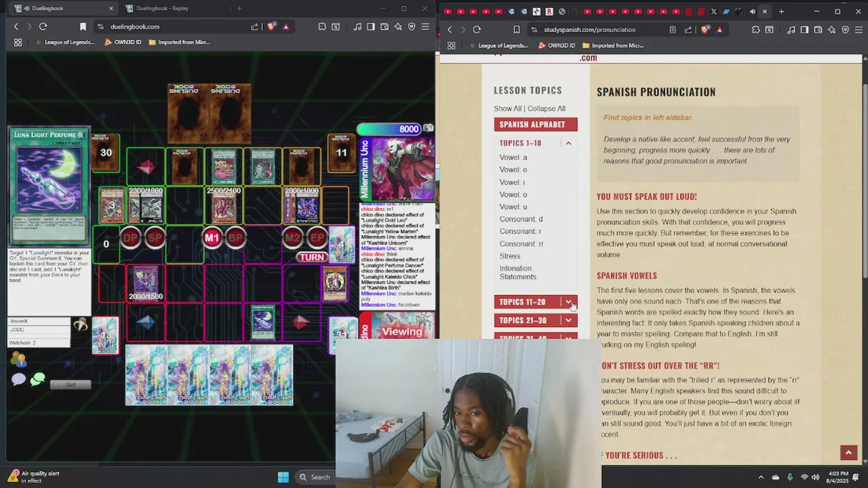Open the Brave Wallet icon in the Duelingbook window
This screenshot has height=488, width=868.
[384, 26]
